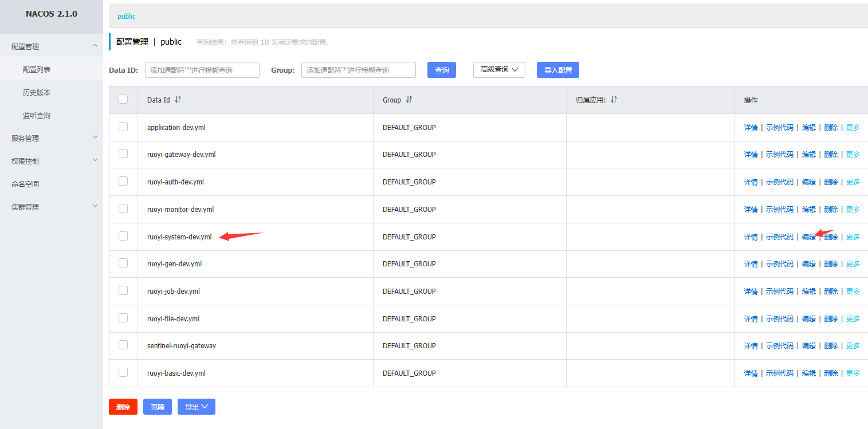View 详情 for sentinel-ruoyi-gateway
Viewport: 868px width, 429px height.
pyautogui.click(x=751, y=346)
